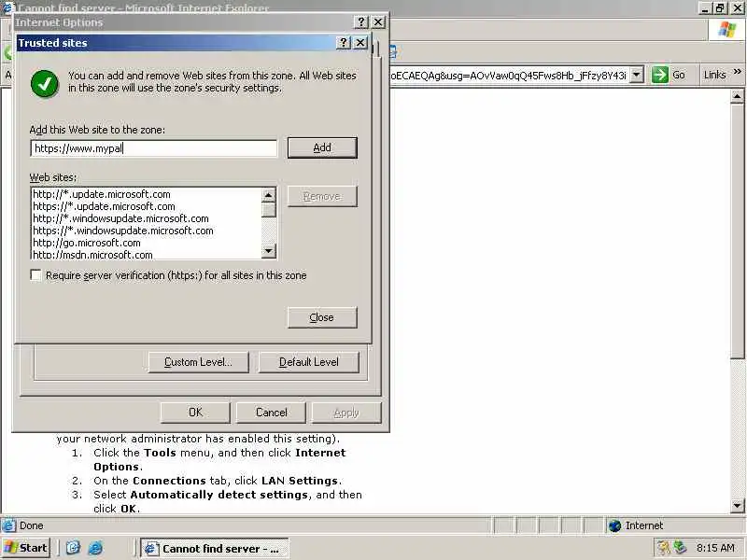Click the address bar URL text
This screenshot has width=747, height=560.
[508, 76]
